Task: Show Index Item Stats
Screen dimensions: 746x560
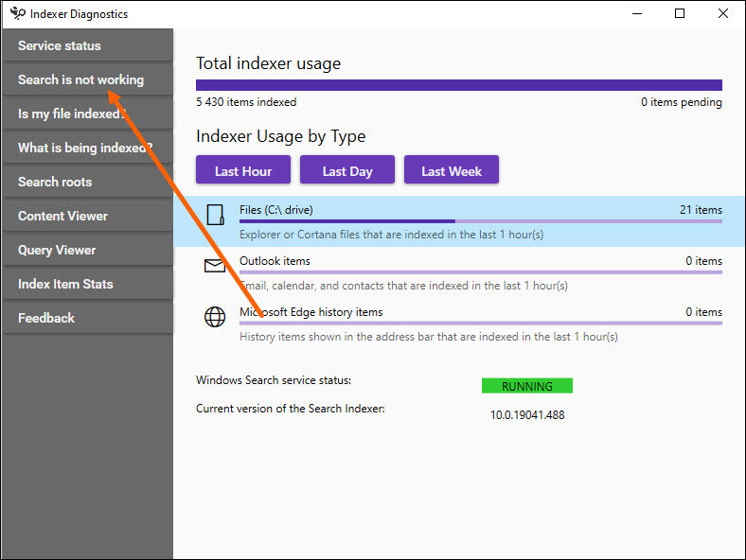Action: point(88,284)
